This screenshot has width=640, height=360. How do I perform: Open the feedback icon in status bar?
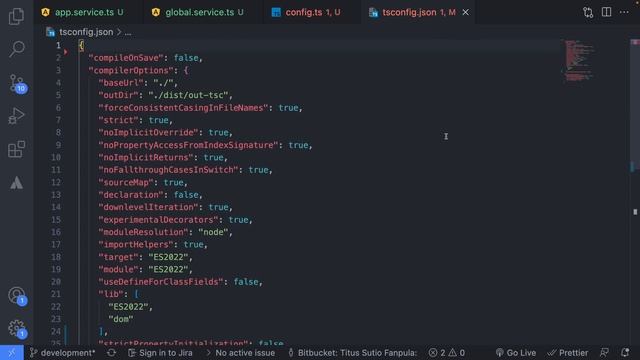[604, 353]
